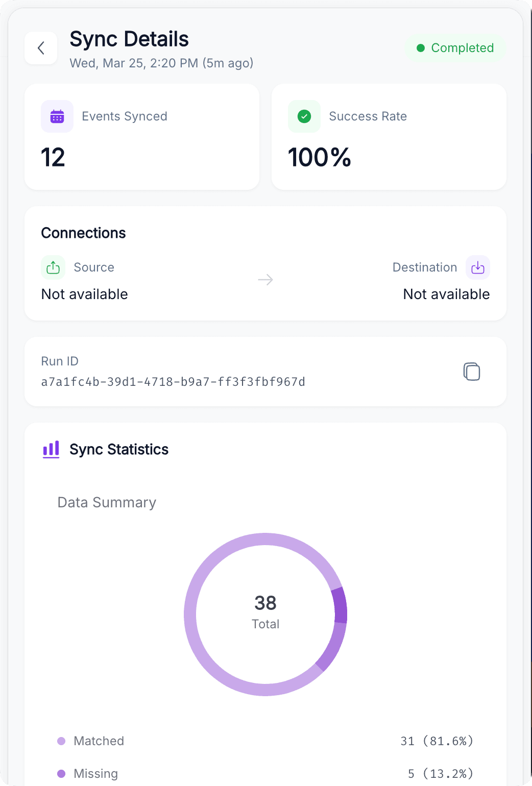Click the copy icon next to Run ID
532x786 pixels.
[471, 372]
